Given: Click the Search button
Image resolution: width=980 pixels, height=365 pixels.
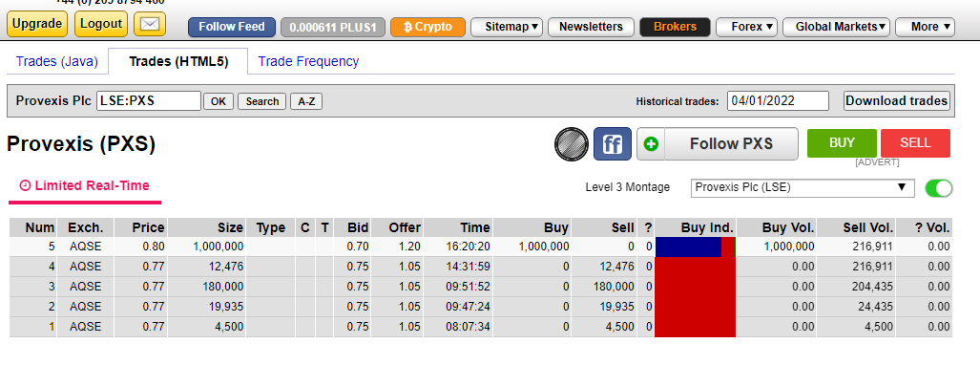Looking at the screenshot, I should [x=261, y=101].
